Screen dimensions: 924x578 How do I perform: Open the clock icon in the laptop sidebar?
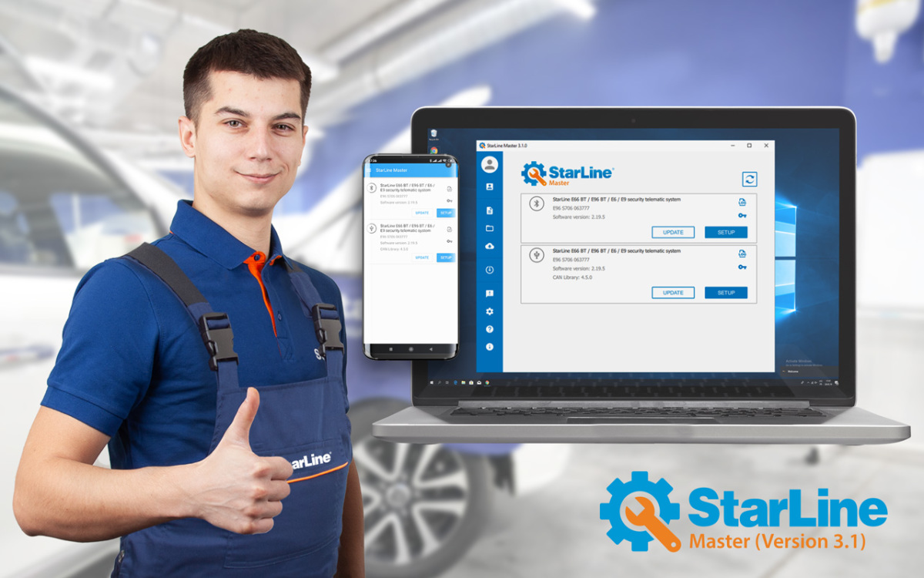point(490,270)
